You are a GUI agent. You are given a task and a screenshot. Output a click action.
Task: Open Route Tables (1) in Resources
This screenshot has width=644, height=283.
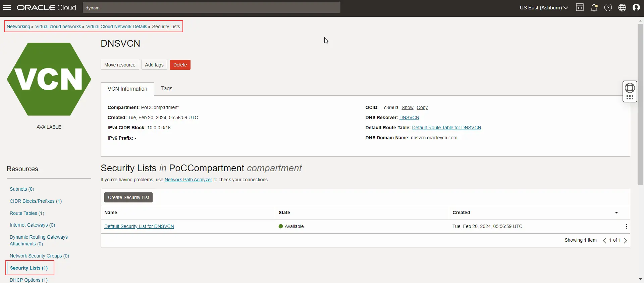click(27, 213)
